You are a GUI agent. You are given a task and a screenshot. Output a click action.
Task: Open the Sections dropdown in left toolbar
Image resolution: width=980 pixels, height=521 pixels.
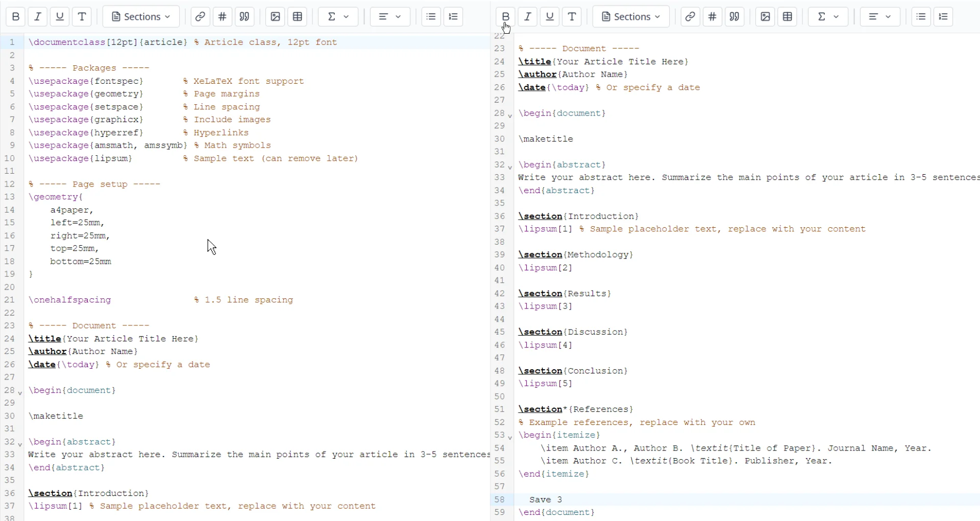tap(141, 17)
